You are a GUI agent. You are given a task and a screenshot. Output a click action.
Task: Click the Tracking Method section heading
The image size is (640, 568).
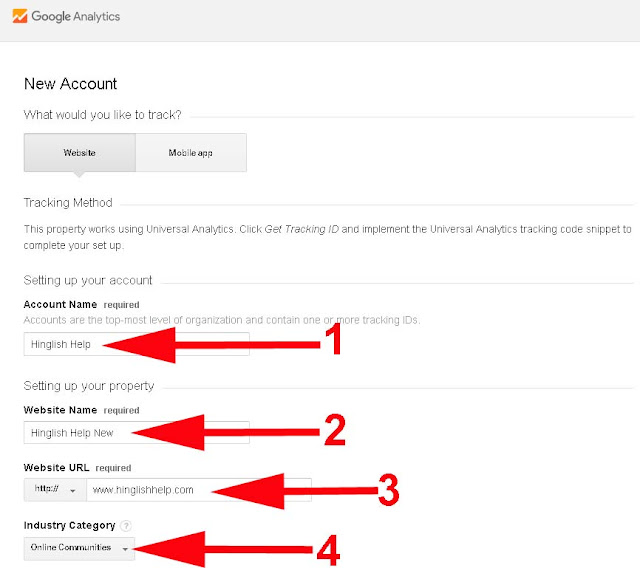coord(68,203)
